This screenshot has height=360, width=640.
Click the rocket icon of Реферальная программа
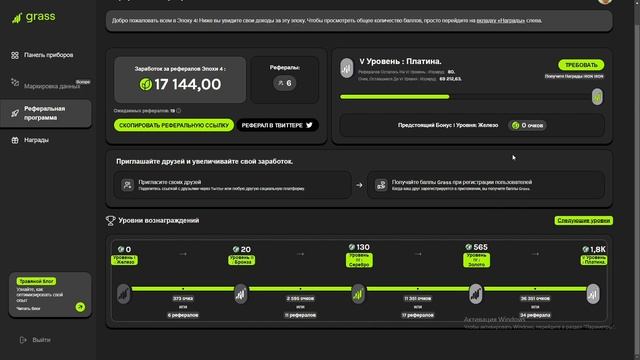pyautogui.click(x=15, y=113)
